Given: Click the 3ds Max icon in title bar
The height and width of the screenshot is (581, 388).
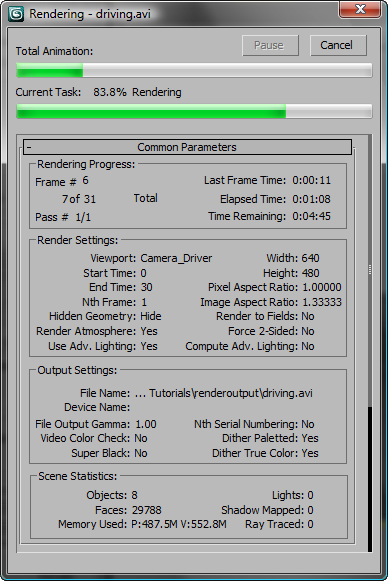Looking at the screenshot, I should [x=16, y=14].
